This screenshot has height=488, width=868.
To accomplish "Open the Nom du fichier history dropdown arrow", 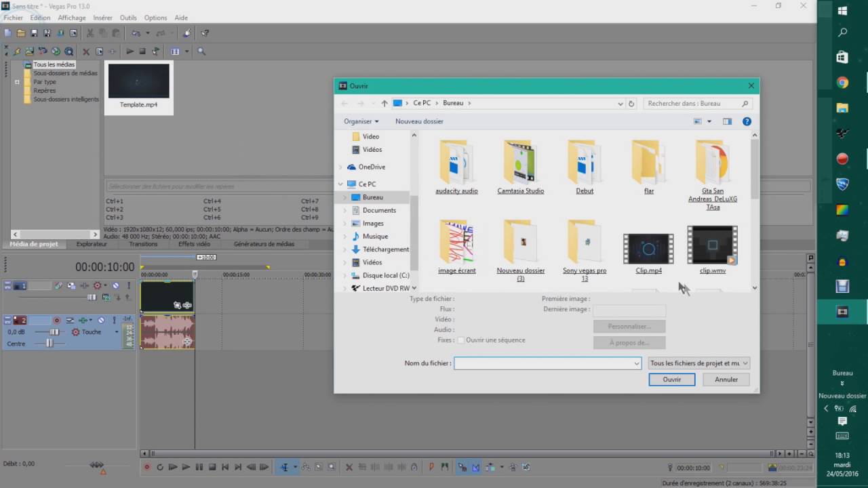I will 637,363.
